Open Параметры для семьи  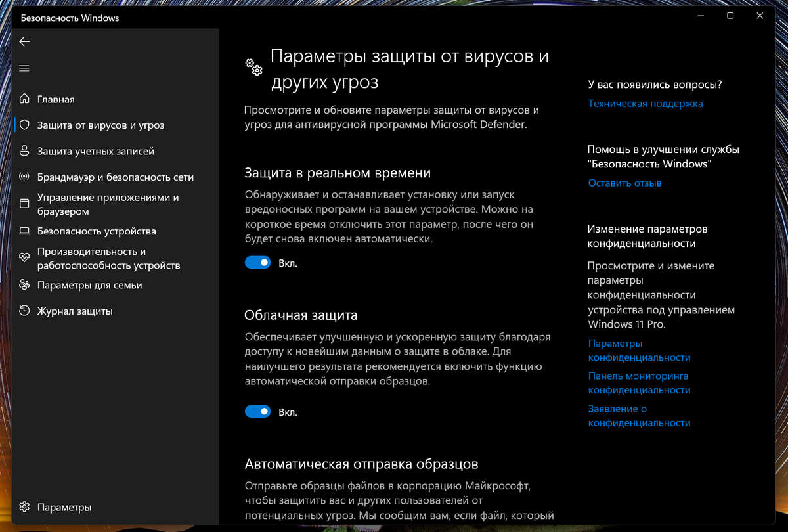point(89,285)
